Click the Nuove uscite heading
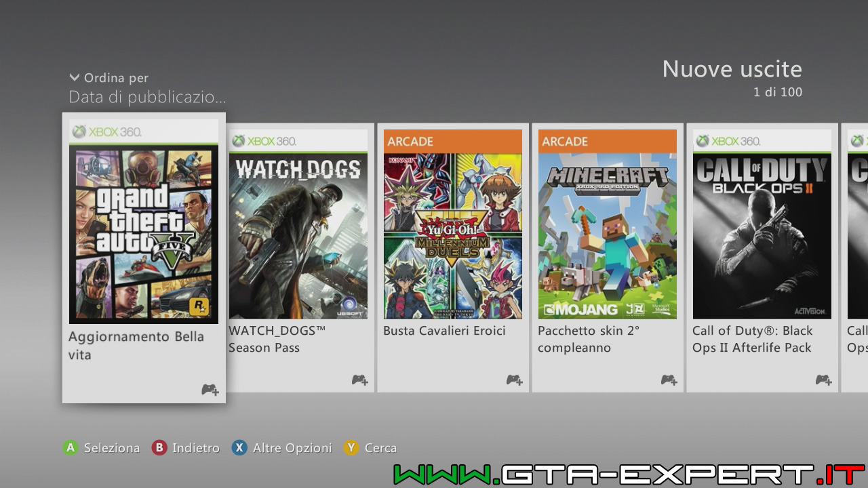The width and height of the screenshot is (868, 488). pos(732,69)
